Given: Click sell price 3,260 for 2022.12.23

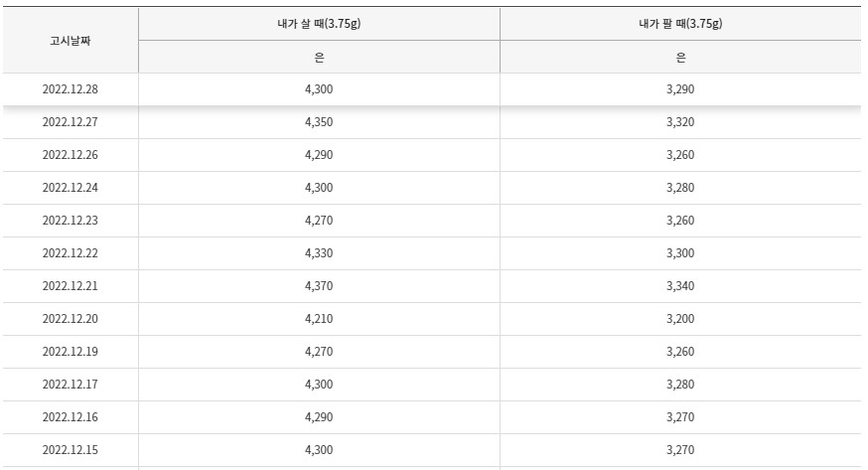Looking at the screenshot, I should 680,221.
